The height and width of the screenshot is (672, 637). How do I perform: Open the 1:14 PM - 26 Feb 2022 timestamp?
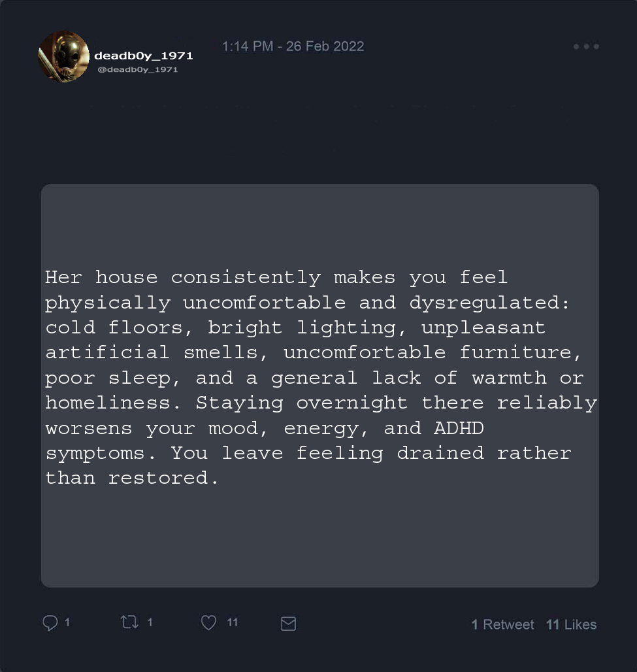[293, 46]
